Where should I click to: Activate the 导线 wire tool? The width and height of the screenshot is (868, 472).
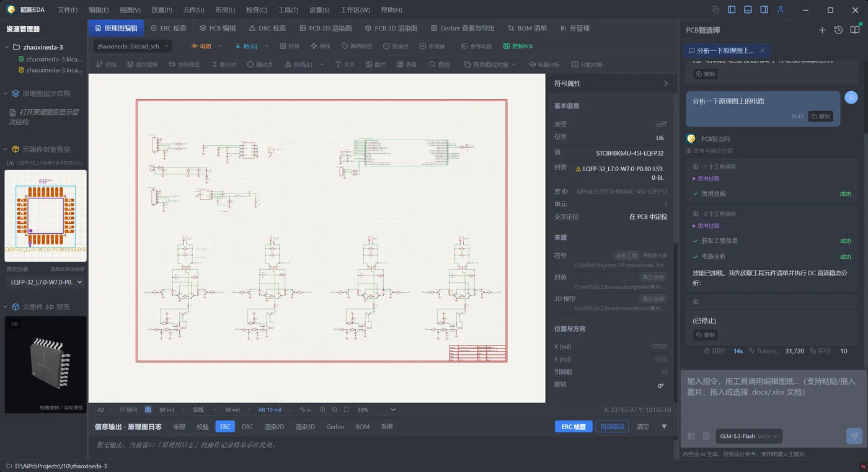(320, 46)
